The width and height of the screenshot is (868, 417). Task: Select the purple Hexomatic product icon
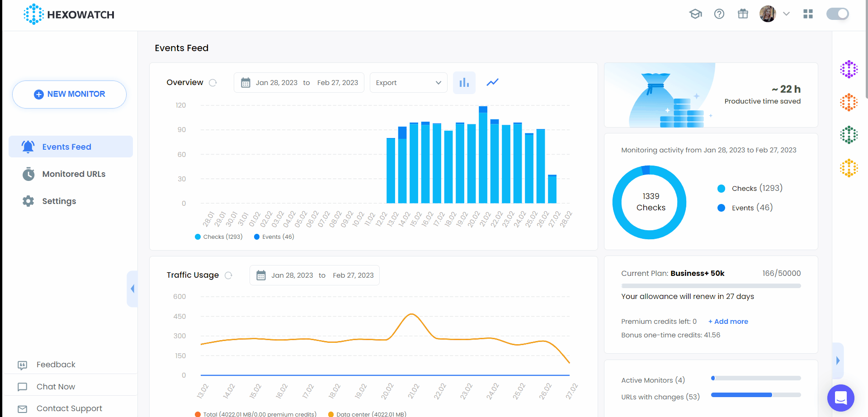(x=849, y=69)
